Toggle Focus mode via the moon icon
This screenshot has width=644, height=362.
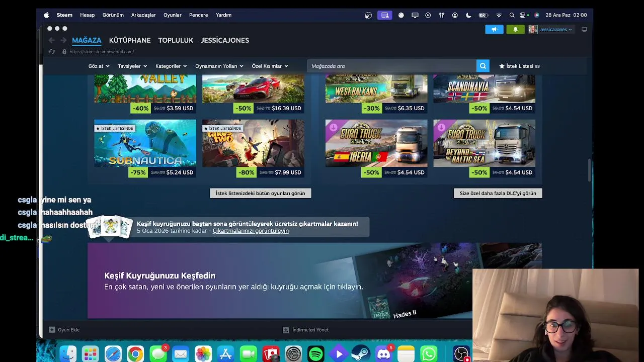468,15
